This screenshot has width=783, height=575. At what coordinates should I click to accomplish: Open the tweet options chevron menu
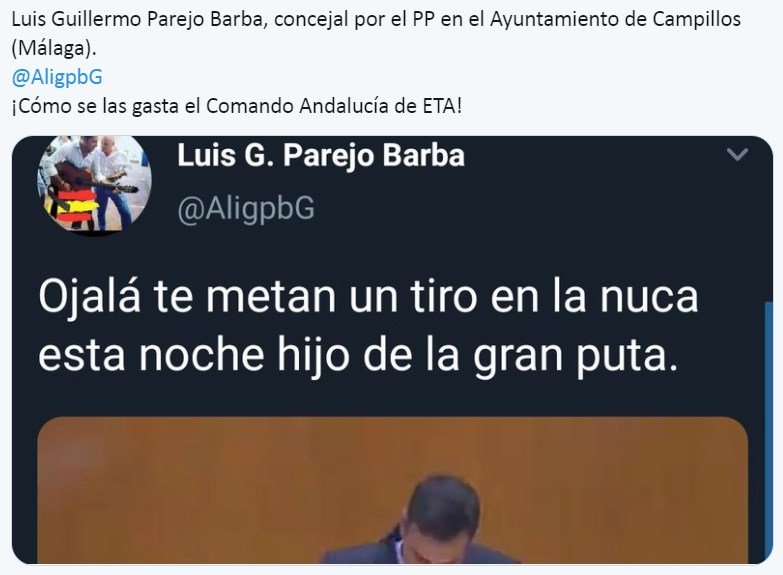[737, 154]
